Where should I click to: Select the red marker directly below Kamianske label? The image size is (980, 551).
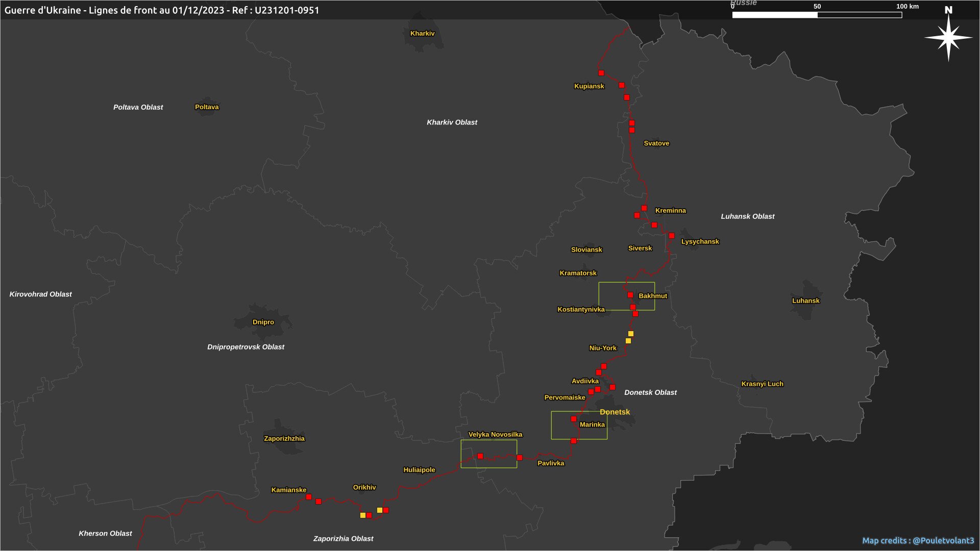[x=309, y=497]
